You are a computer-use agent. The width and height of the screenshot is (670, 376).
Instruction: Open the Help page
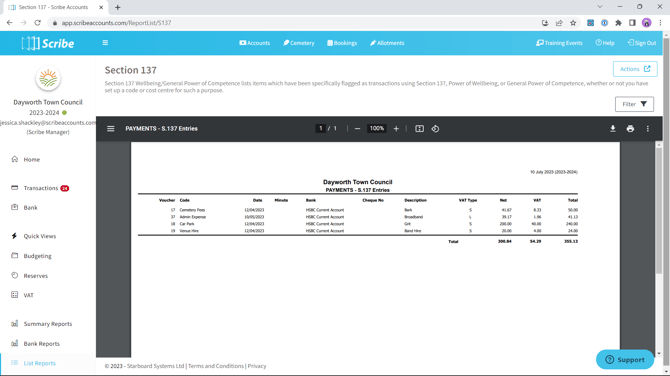(x=605, y=43)
